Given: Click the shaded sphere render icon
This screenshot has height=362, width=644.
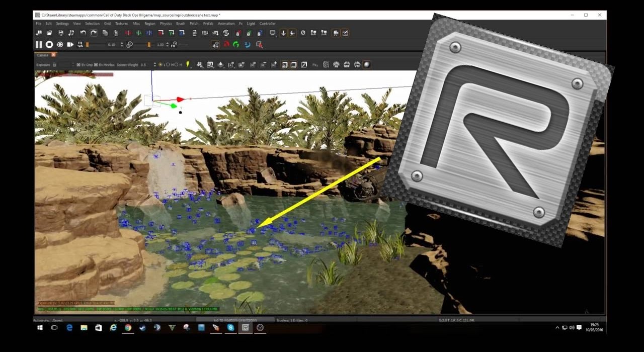Looking at the screenshot, I should click(x=367, y=65).
